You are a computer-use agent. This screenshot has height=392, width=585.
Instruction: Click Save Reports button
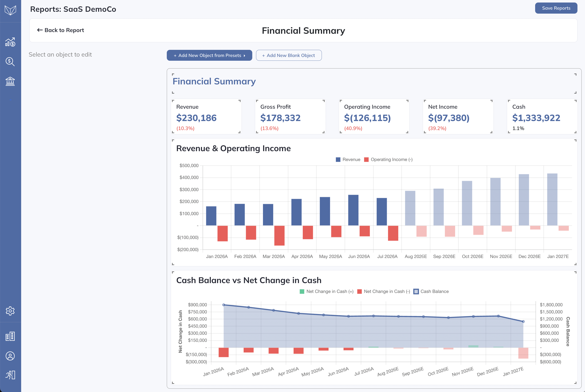pos(556,8)
